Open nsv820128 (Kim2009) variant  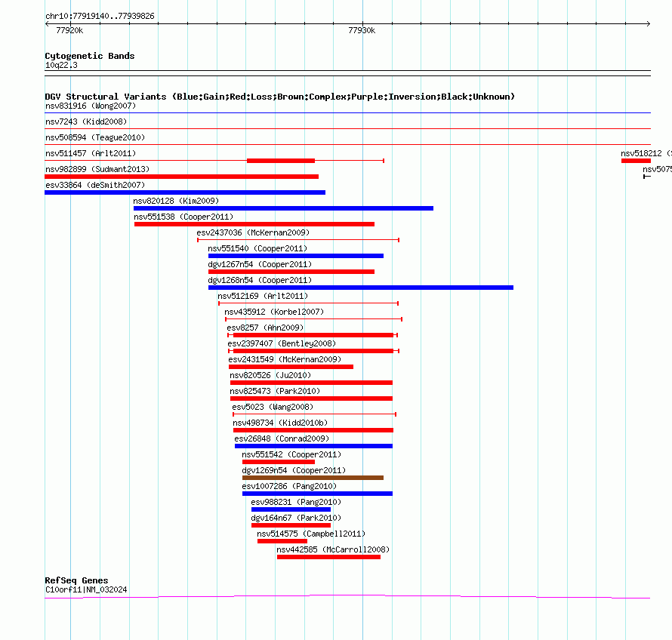[x=176, y=201]
